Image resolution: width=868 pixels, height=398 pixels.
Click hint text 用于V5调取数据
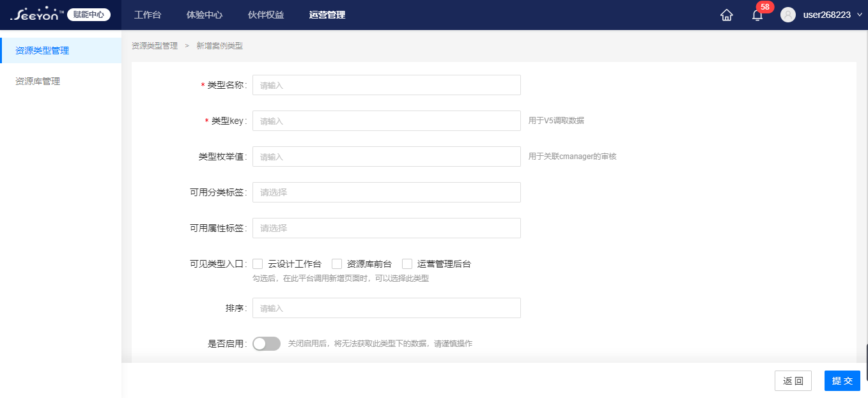click(x=556, y=121)
